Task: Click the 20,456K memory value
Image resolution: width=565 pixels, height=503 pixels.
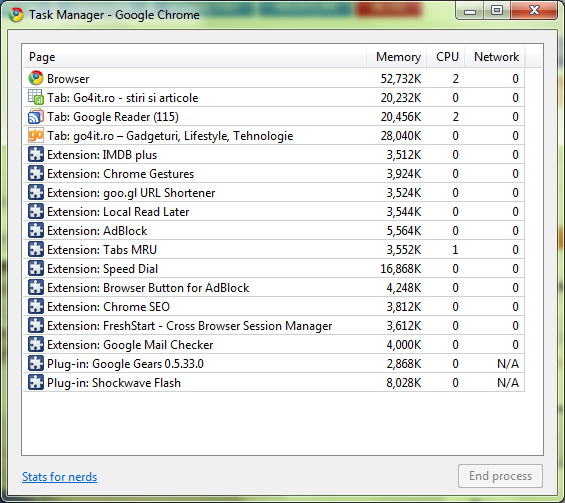Action: (x=401, y=117)
